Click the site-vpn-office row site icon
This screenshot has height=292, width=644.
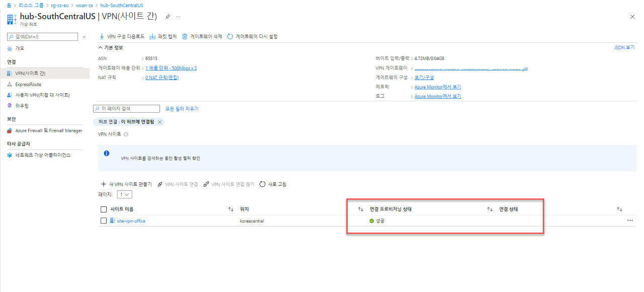113,221
